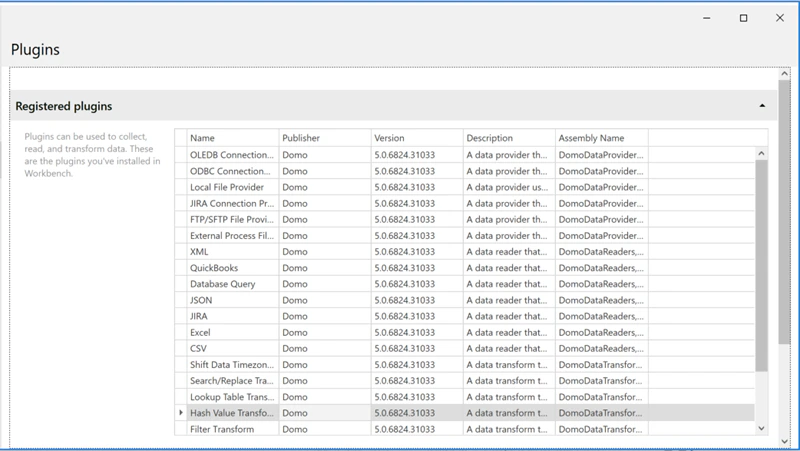This screenshot has width=800, height=451.
Task: Click the Domo publisher cell for XML
Action: (325, 252)
